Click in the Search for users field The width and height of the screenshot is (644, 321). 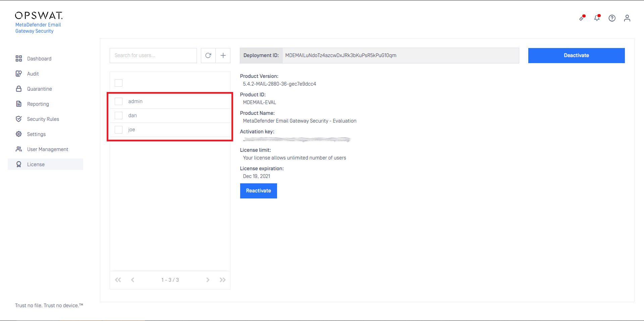click(153, 55)
